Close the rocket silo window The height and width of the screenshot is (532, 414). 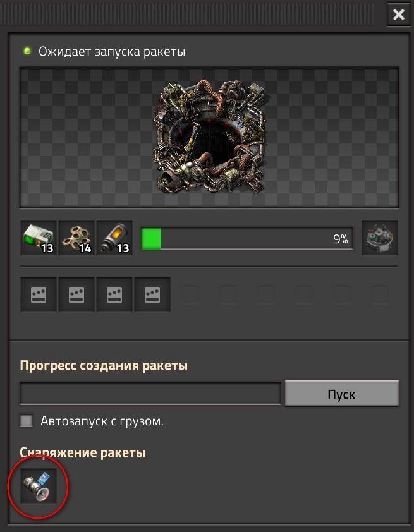click(398, 15)
